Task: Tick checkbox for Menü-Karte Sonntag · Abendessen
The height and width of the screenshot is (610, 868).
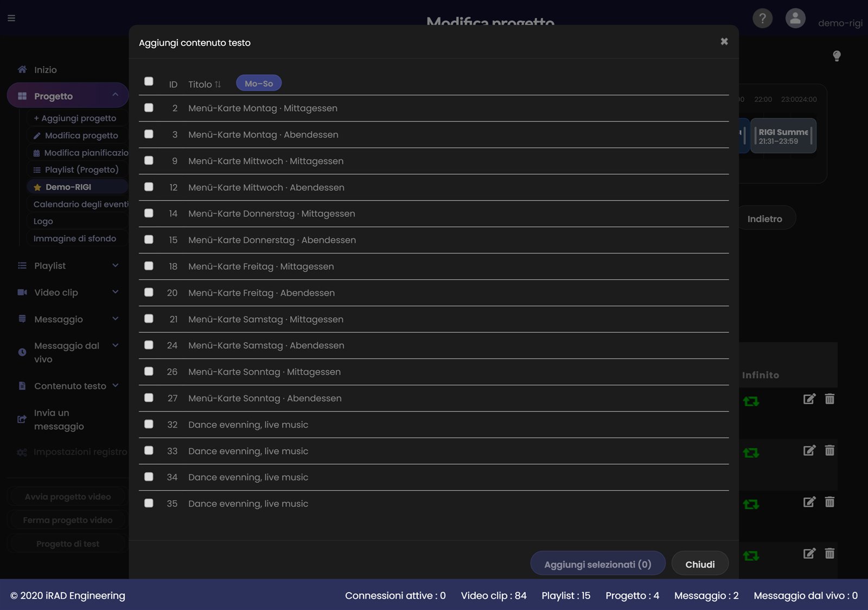Action: 149,398
